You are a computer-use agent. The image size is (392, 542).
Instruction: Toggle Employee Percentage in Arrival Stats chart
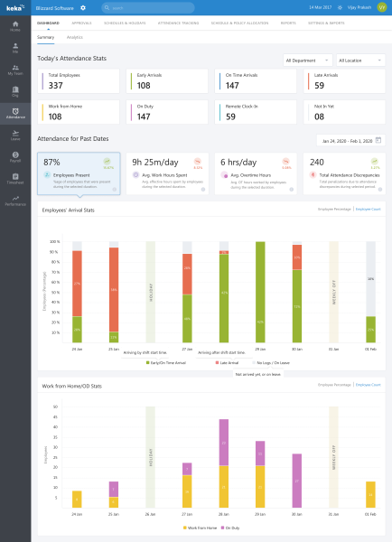click(x=334, y=210)
